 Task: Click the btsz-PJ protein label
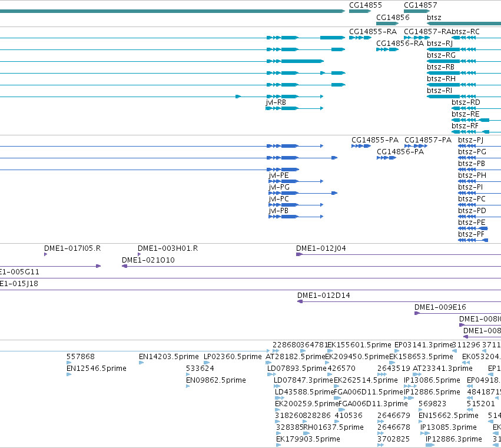(x=470, y=140)
